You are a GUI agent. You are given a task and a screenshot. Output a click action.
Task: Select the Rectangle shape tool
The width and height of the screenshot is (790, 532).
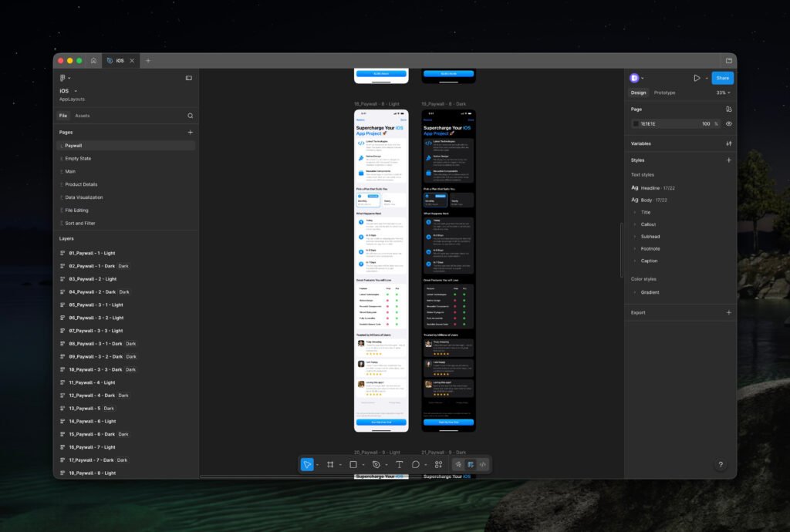pos(353,465)
